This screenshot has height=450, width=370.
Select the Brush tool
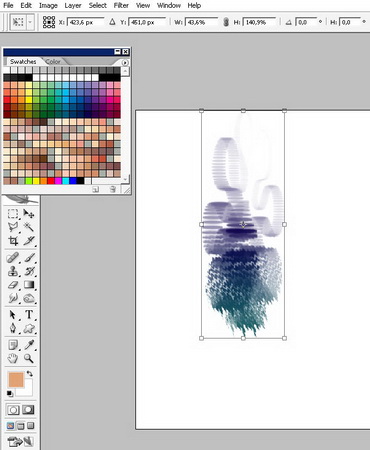29,258
